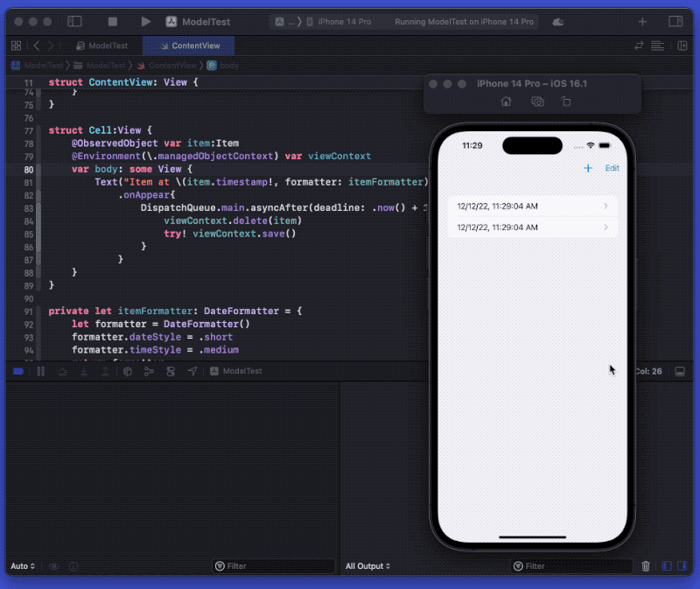700x589 pixels.
Task: Select the ContentView editor tab
Action: coord(189,46)
